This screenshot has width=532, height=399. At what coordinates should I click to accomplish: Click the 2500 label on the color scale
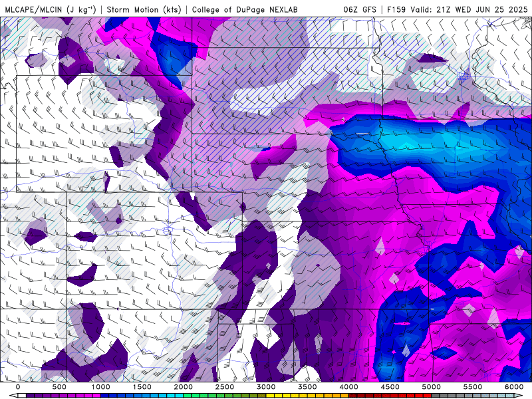pyautogui.click(x=224, y=387)
